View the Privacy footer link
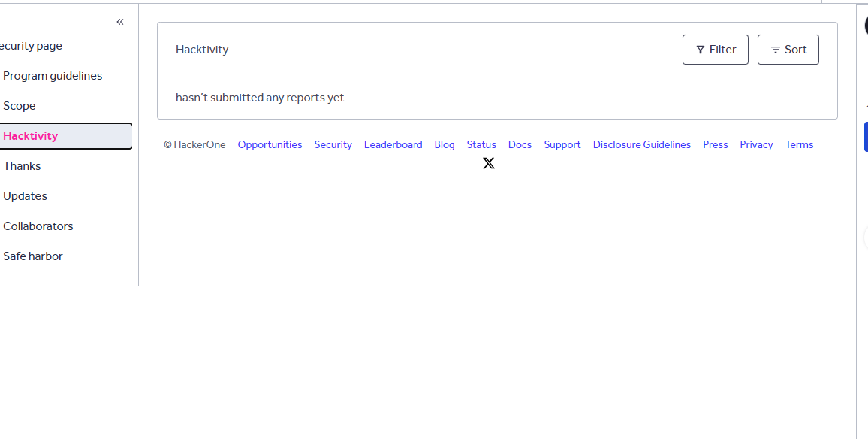Image resolution: width=868 pixels, height=439 pixels. click(x=756, y=144)
